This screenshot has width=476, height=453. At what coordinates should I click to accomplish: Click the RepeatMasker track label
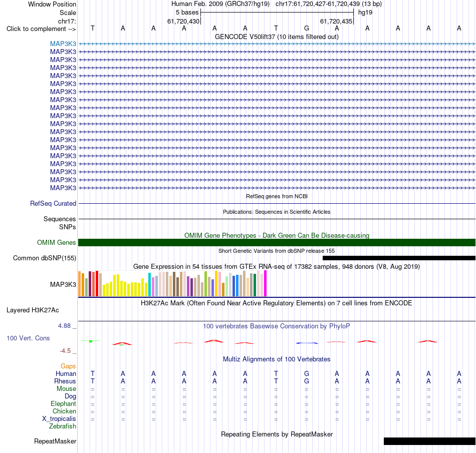(x=55, y=441)
